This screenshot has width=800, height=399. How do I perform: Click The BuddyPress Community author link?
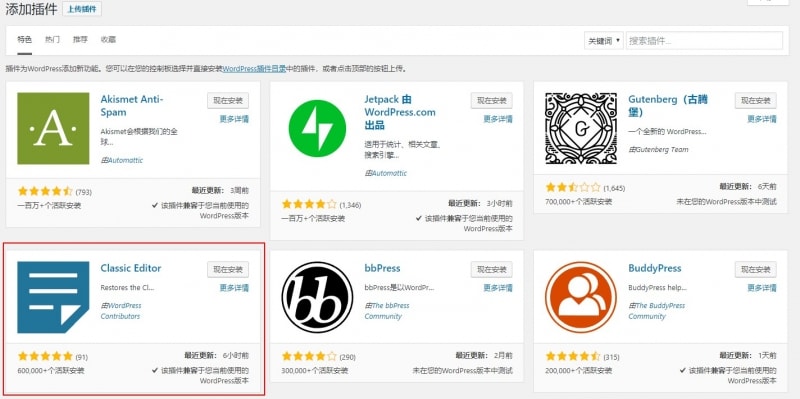point(657,311)
